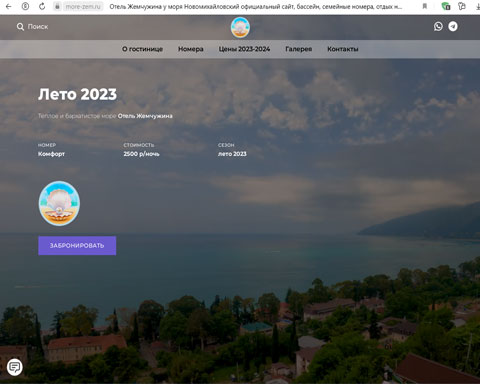Open downloads via the arrow icon
The width and height of the screenshot is (480, 384).
pyautogui.click(x=478, y=6)
